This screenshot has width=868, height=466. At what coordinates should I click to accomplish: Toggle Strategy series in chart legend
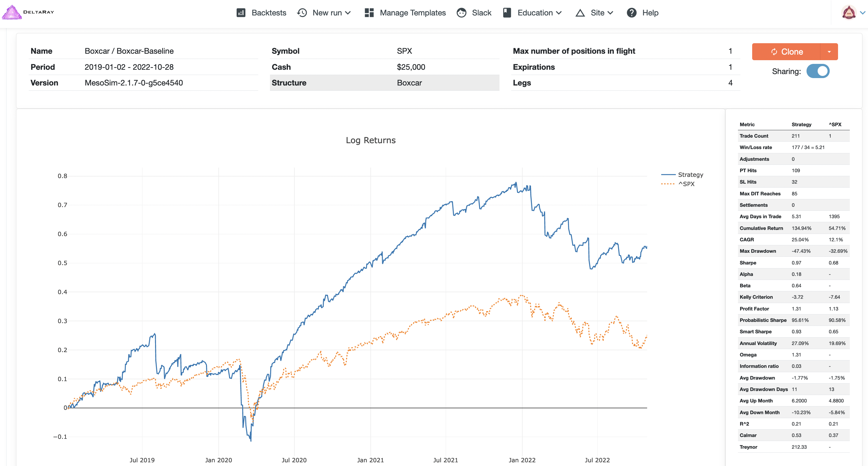690,175
